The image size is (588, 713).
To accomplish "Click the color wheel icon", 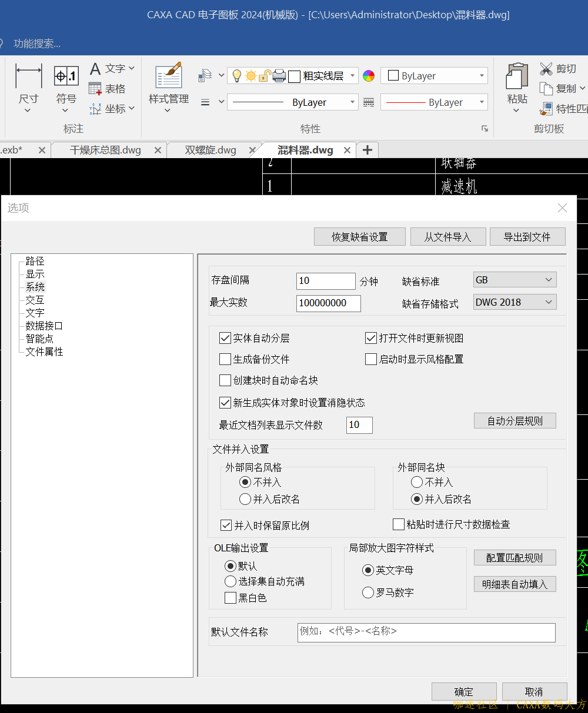I will pos(369,76).
